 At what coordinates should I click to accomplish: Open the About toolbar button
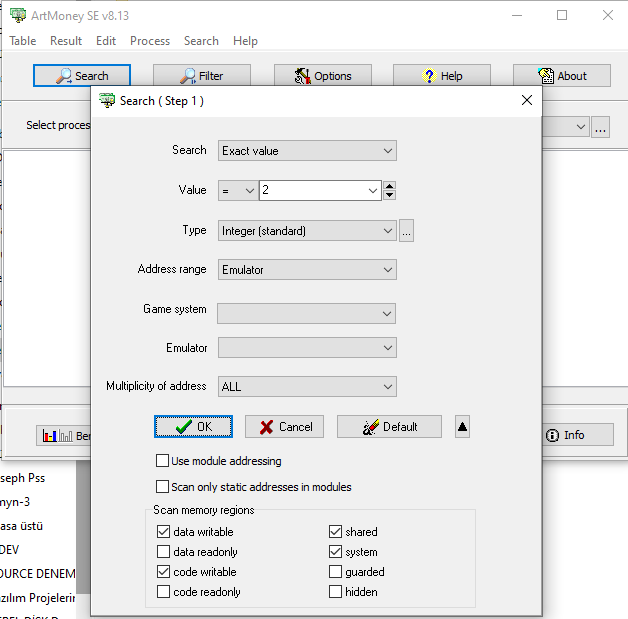pos(562,76)
